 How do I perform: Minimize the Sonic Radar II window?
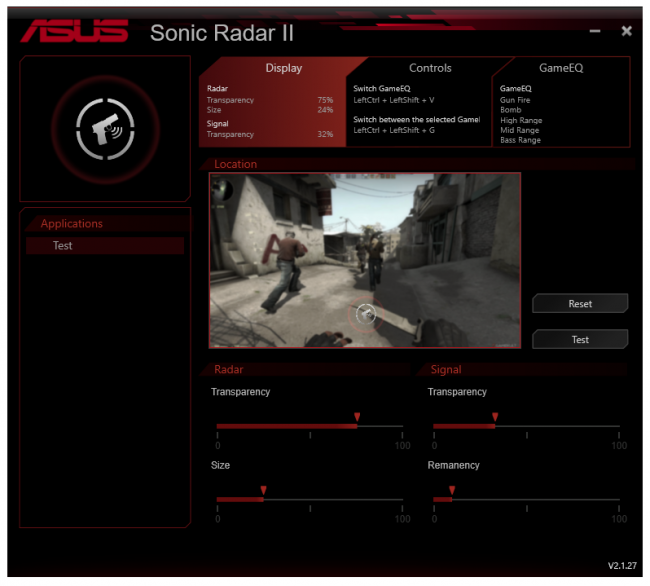[595, 31]
